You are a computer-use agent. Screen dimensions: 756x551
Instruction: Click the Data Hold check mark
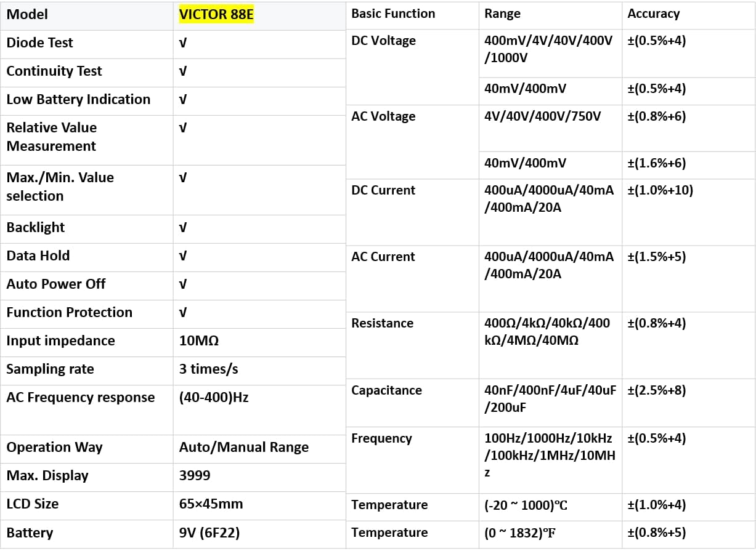click(183, 256)
